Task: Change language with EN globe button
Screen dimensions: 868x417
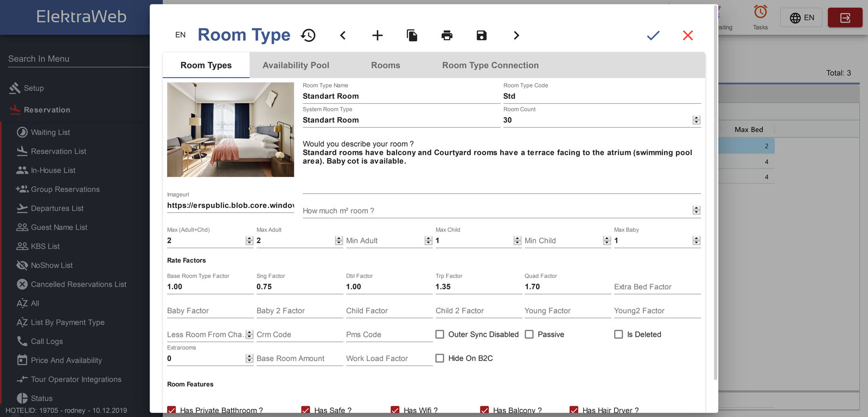Action: point(802,18)
